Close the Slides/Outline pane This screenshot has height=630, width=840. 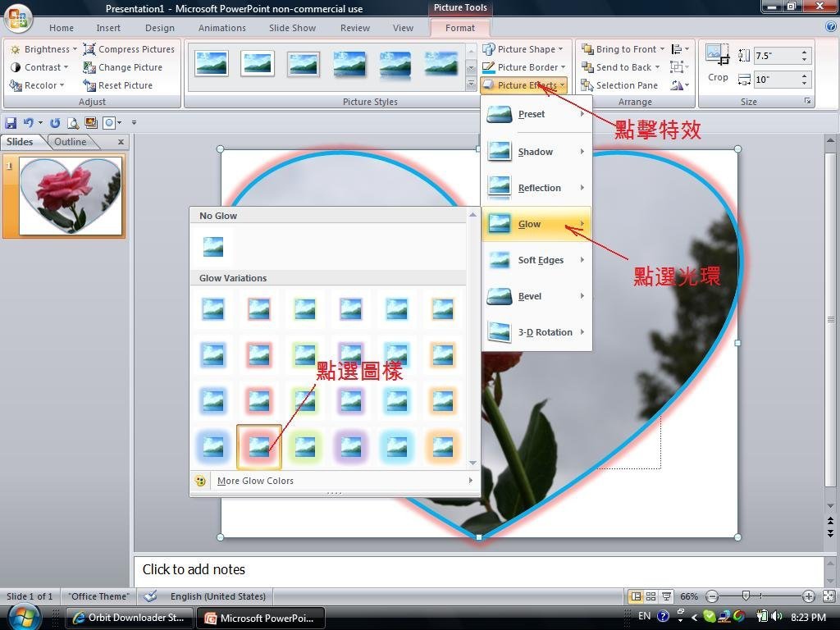point(121,142)
